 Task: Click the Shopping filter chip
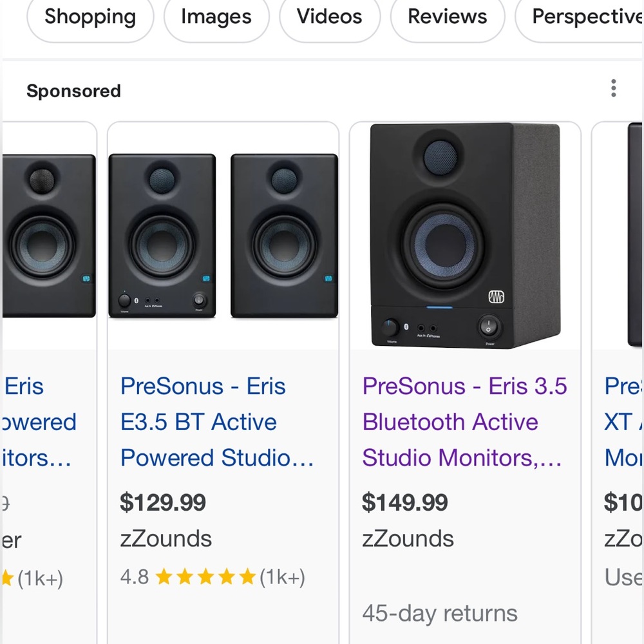90,17
